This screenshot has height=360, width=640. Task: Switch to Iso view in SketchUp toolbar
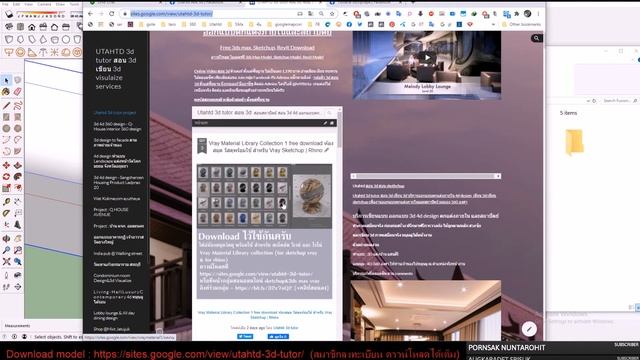click(9, 27)
